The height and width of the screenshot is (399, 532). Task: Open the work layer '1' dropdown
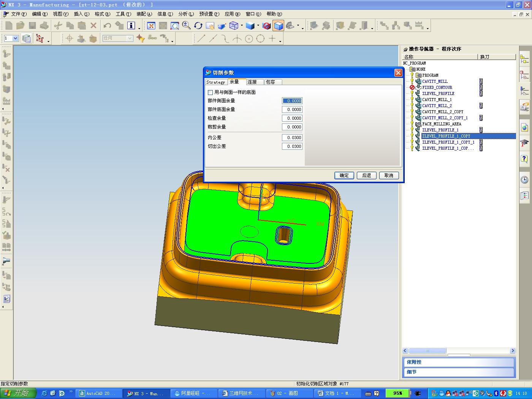coord(16,38)
